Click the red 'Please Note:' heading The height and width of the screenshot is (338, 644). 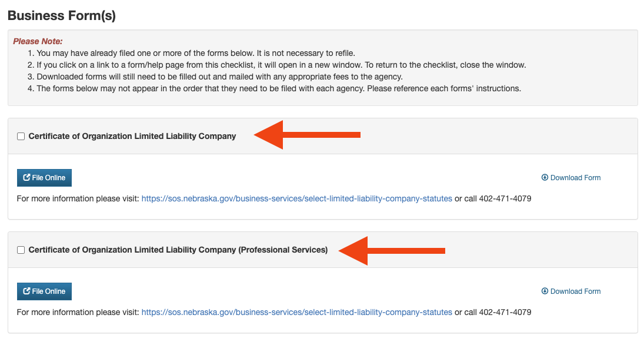pyautogui.click(x=38, y=41)
